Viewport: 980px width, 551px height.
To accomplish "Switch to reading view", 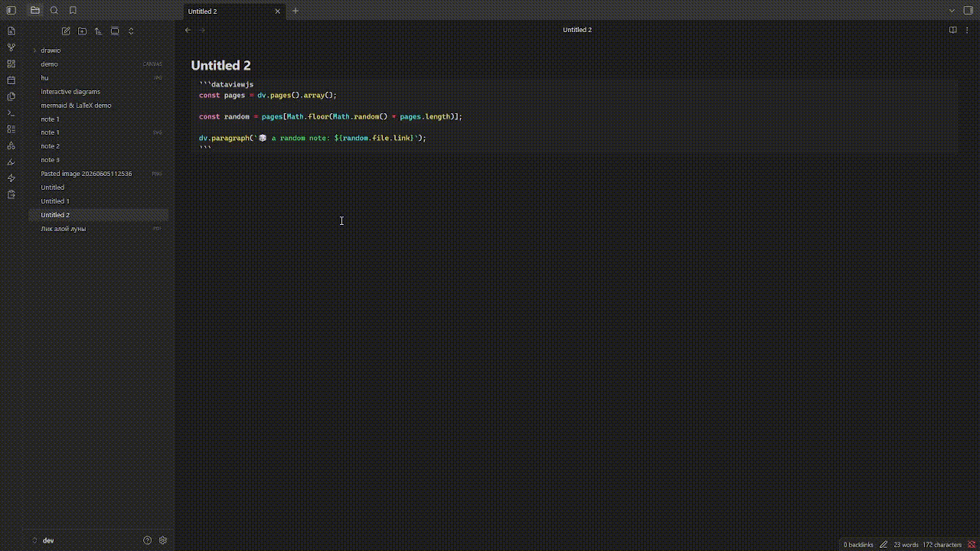I will tap(952, 30).
